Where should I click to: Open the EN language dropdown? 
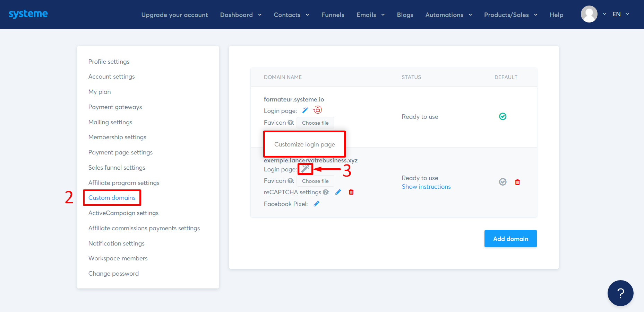click(x=620, y=14)
